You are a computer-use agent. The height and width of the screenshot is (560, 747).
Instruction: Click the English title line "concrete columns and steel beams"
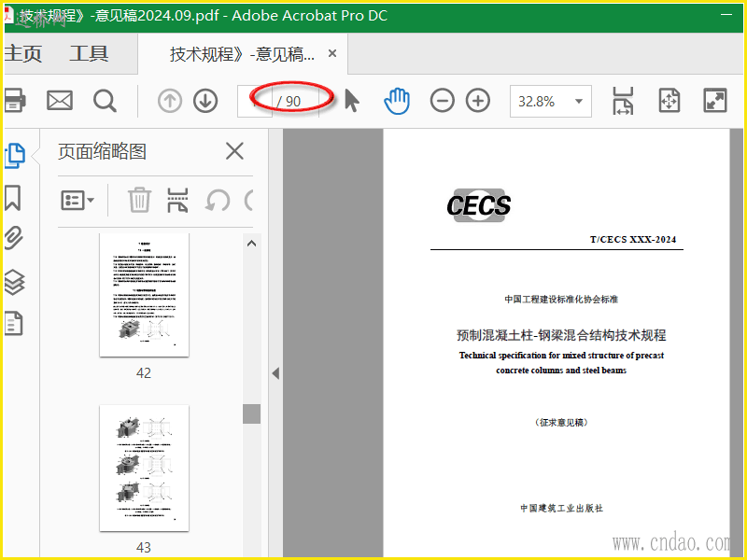[x=561, y=371]
